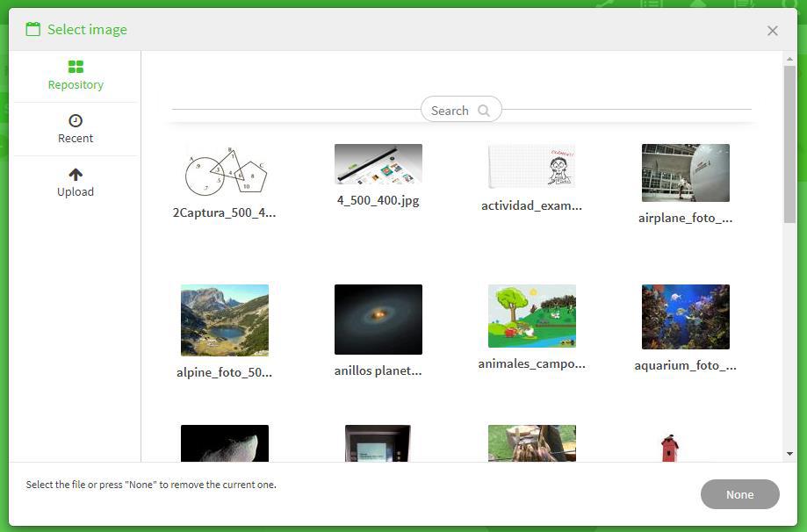Image resolution: width=807 pixels, height=532 pixels.
Task: Click the airplane_foto file name label
Action: click(685, 218)
